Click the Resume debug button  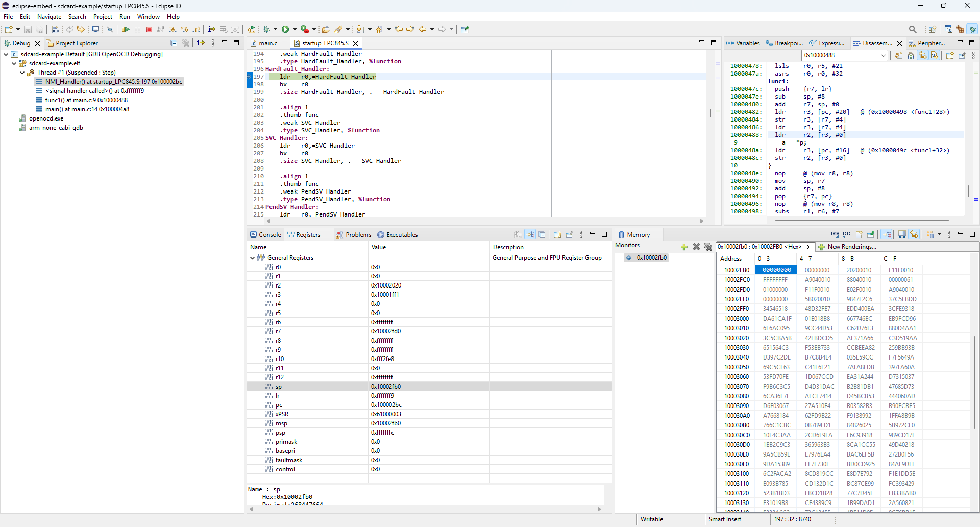(x=126, y=29)
